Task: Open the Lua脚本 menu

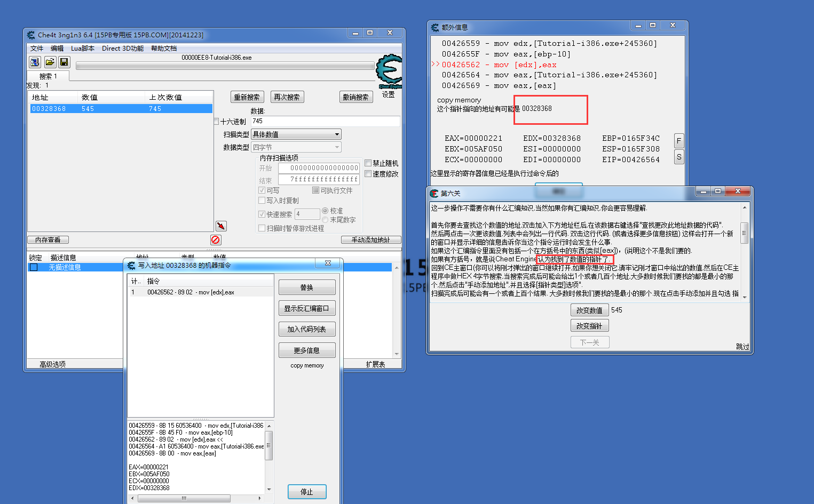Action: pos(83,49)
